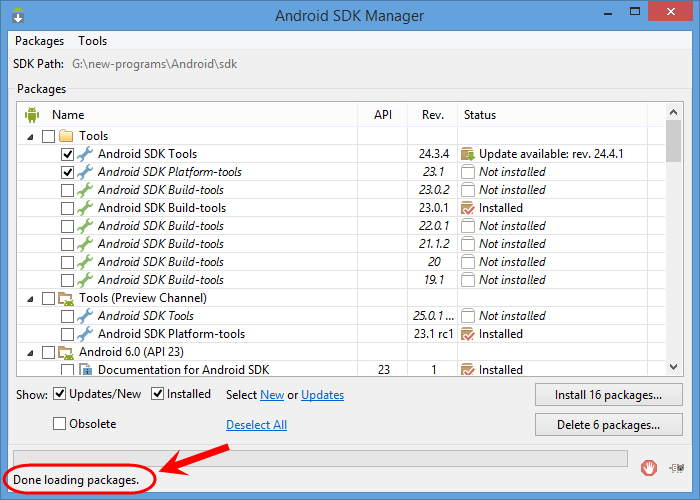700x500 pixels.
Task: Click Documentation for Android SDK icon
Action: tap(85, 370)
